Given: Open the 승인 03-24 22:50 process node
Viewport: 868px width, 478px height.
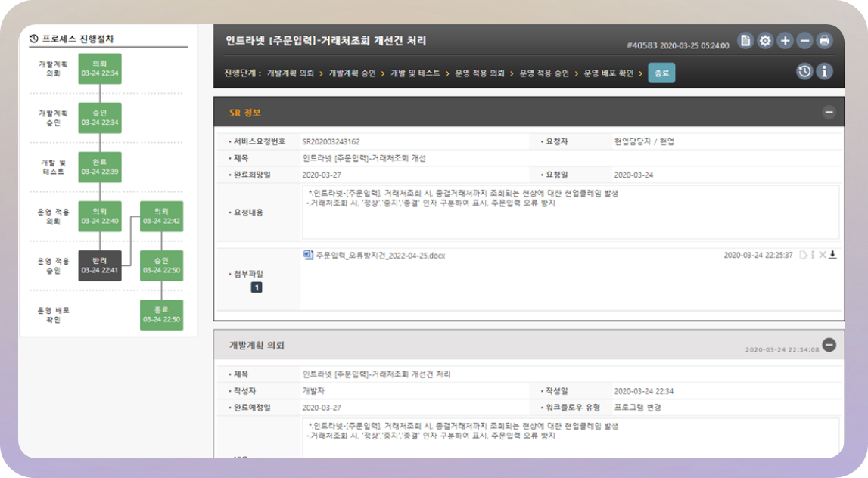Looking at the screenshot, I should click(x=162, y=265).
